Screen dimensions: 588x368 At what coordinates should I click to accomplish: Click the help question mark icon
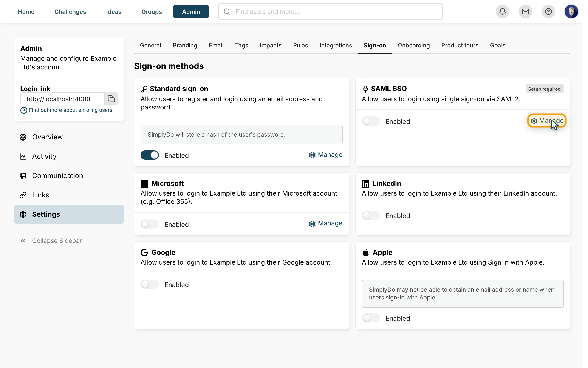[548, 11]
